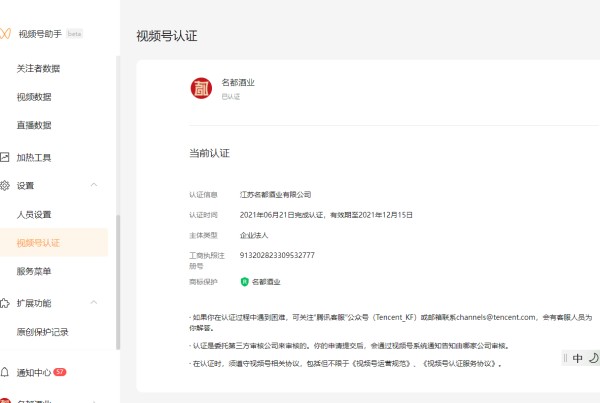Select the 视频号认证 menu item
This screenshot has height=403, width=600.
38,242
